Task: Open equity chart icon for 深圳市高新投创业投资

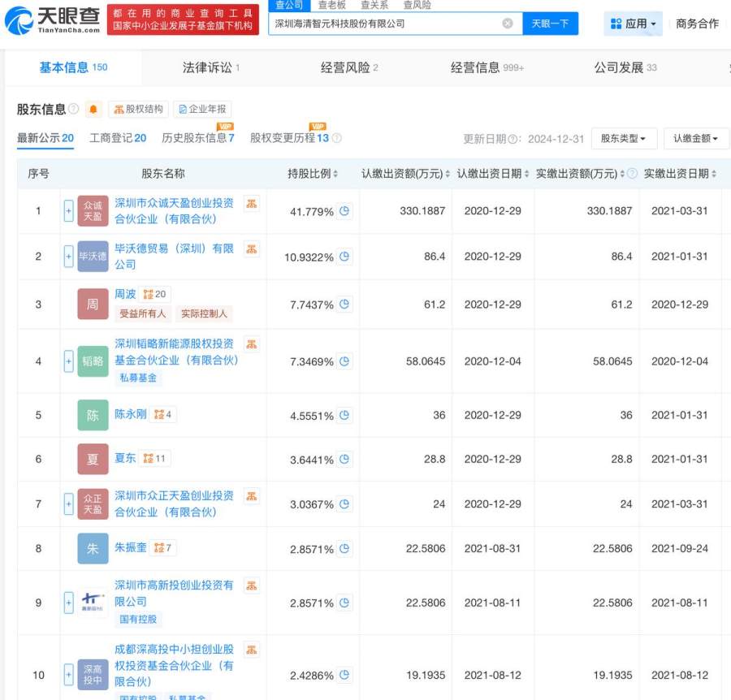Action: click(252, 585)
